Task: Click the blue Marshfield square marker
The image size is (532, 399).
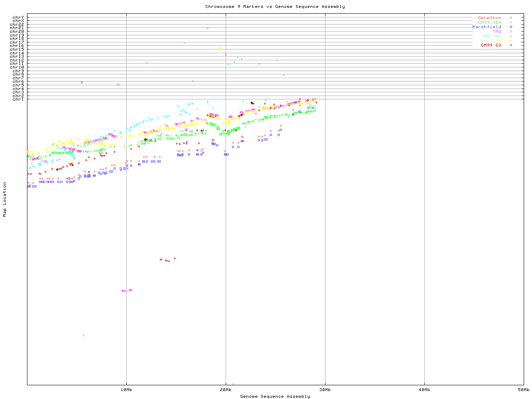Action: click(511, 27)
